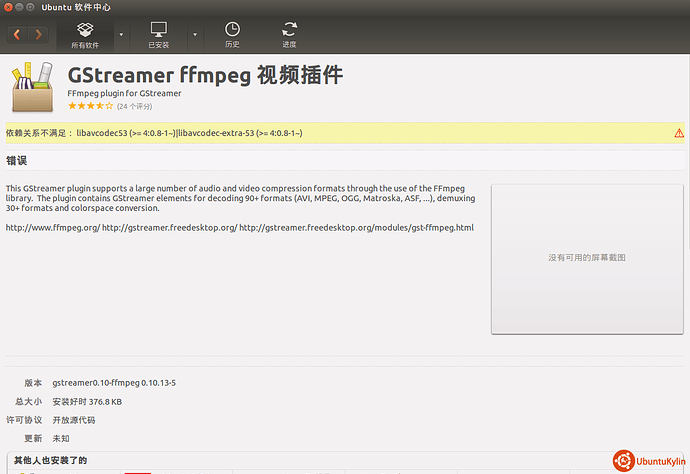The image size is (690, 474).
Task: Click the window scrollbar on the right edge
Action: point(688,150)
